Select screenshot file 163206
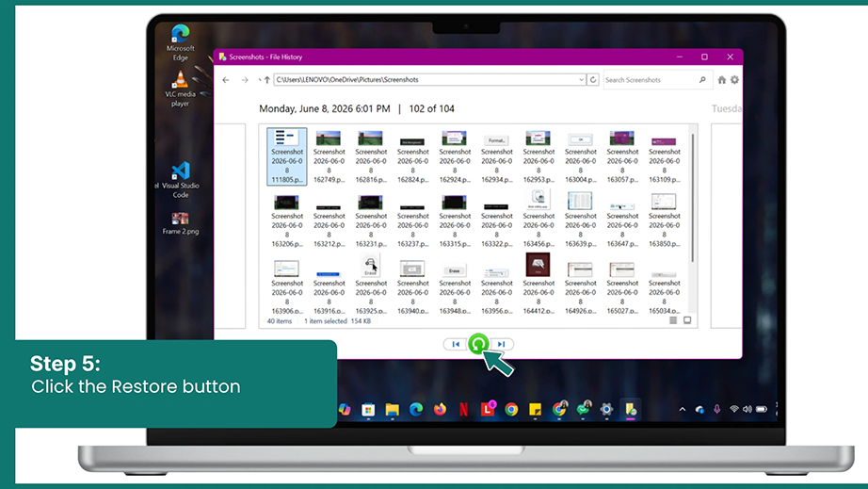 click(287, 221)
